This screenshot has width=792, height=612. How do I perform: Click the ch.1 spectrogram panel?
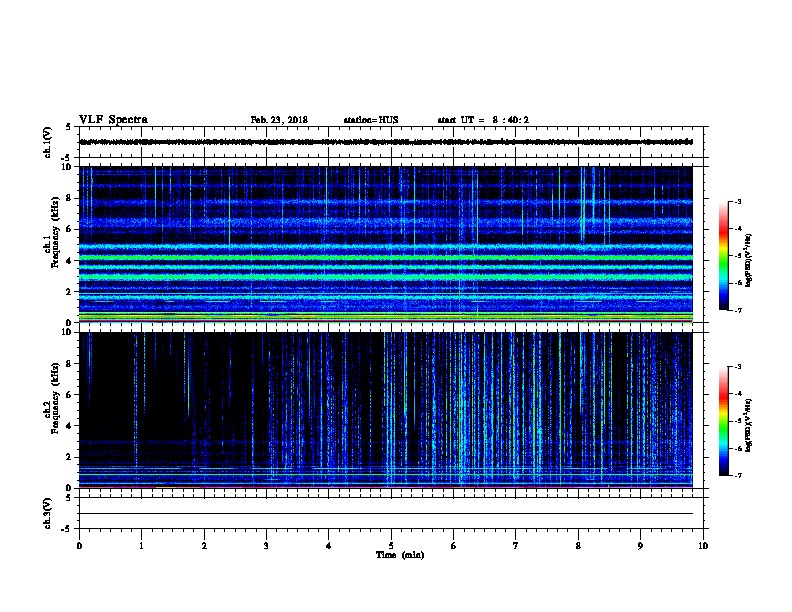386,244
